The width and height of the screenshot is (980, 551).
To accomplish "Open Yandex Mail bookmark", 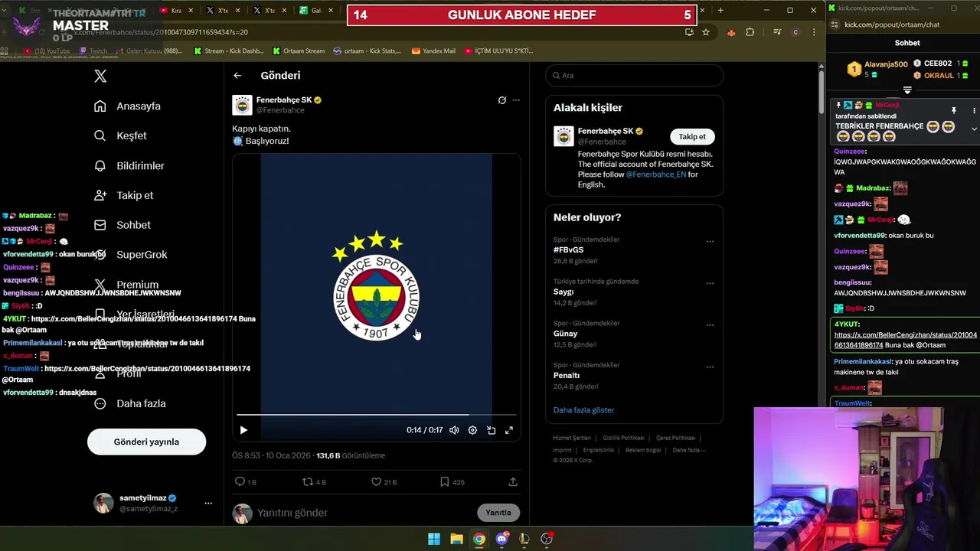I will pos(433,51).
